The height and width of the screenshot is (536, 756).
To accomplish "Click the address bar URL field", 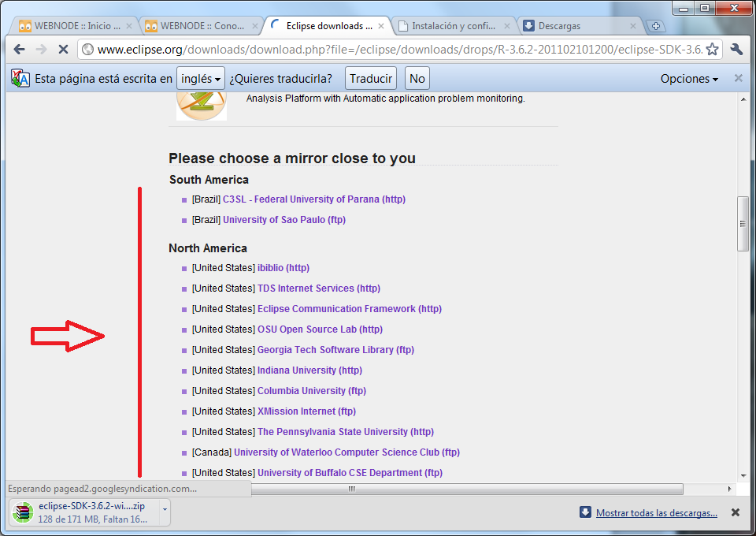I will tap(400, 49).
